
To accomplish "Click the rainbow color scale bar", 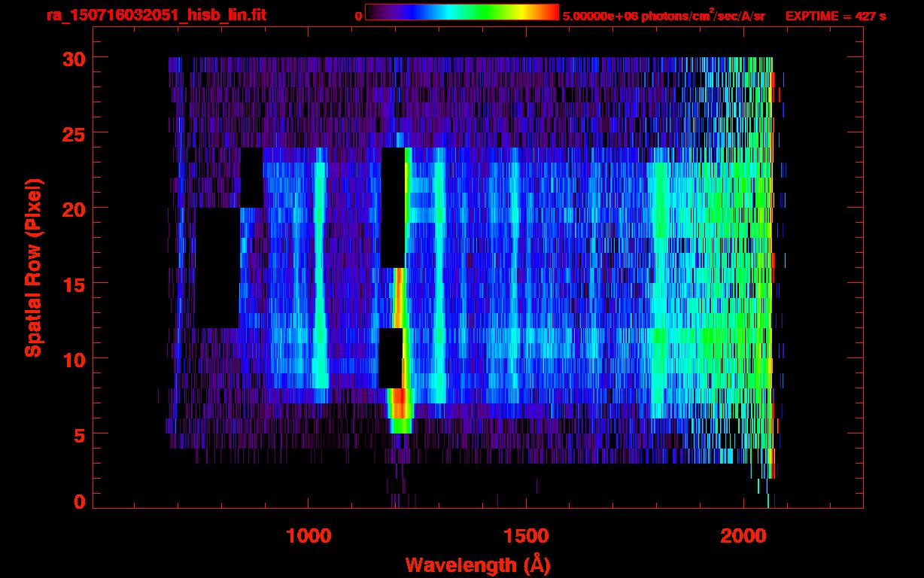I will tap(462, 12).
